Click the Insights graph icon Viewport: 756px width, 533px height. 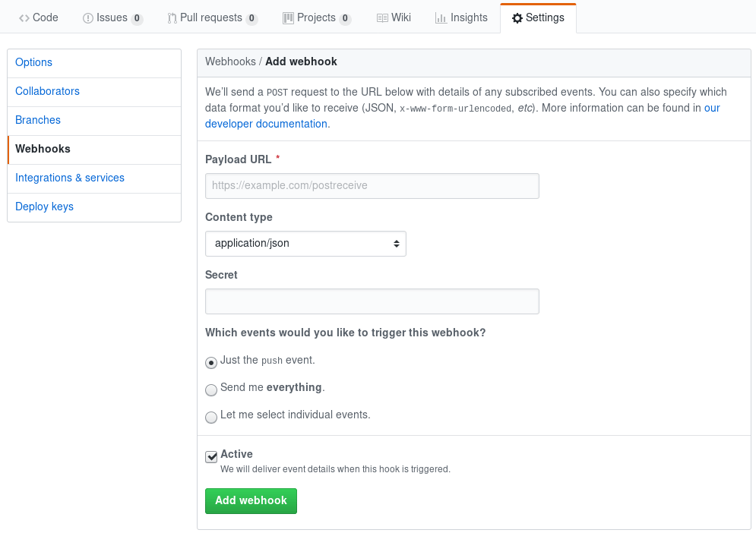(441, 17)
